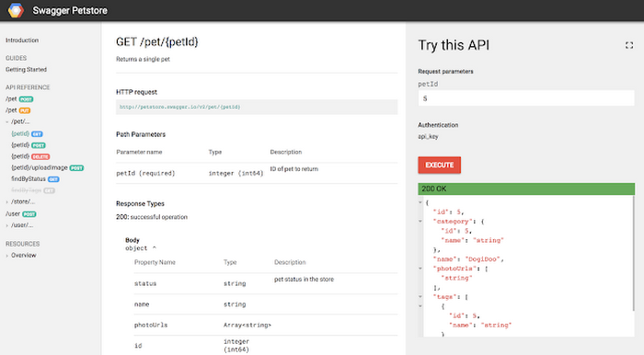This screenshot has height=355, width=644.
Task: Click "200: successful operation" response text
Action: [x=152, y=217]
